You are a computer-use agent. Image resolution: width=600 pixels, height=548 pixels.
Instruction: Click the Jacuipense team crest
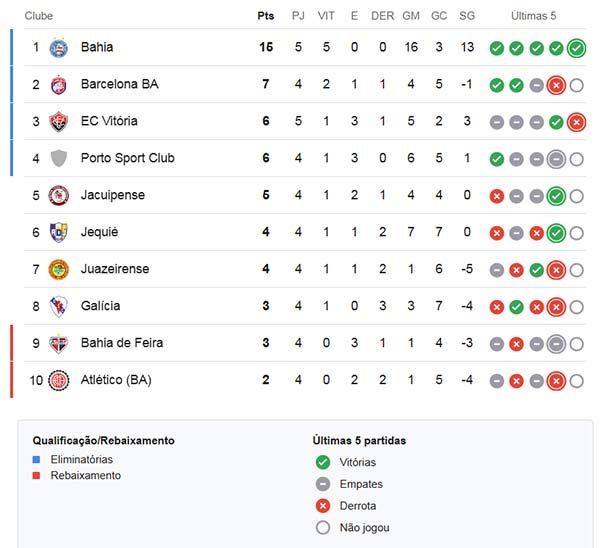tap(59, 195)
